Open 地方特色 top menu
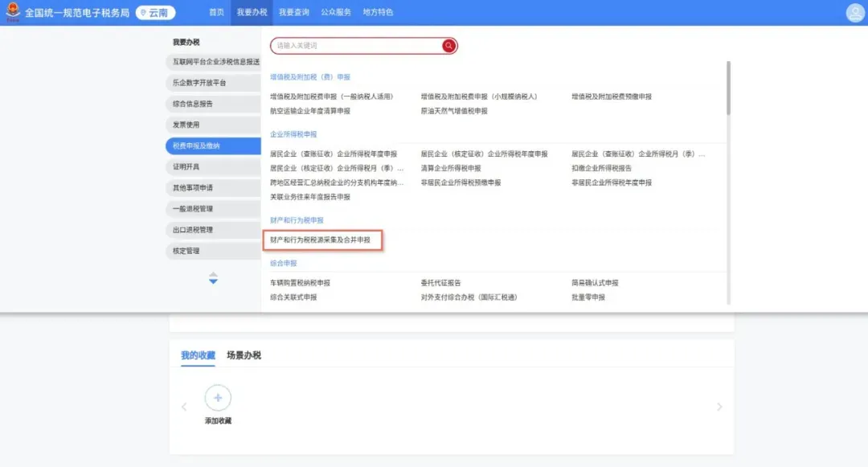 (378, 12)
